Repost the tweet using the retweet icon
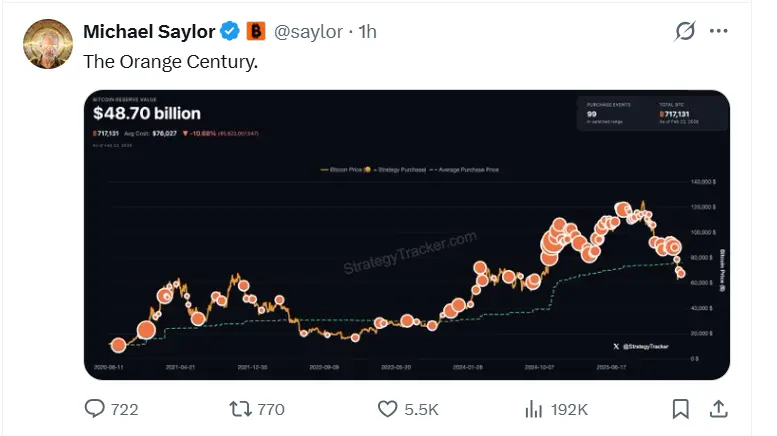The image size is (777, 436). coord(241,408)
